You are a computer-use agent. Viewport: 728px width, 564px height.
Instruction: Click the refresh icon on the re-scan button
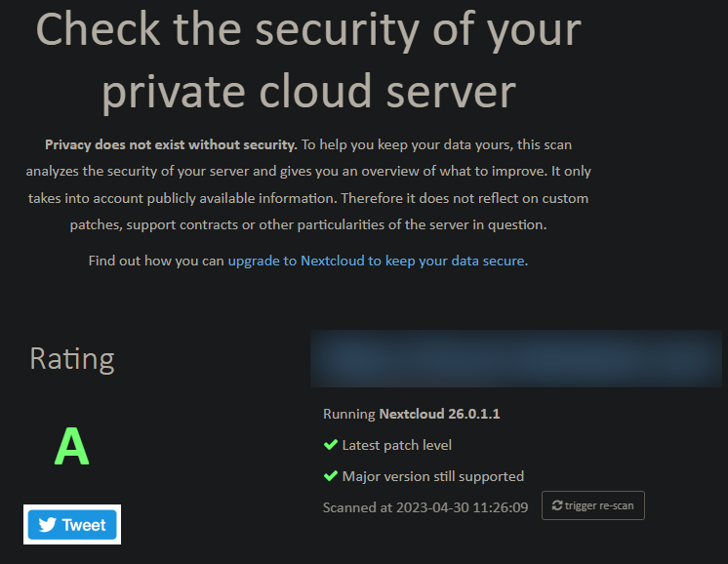557,505
